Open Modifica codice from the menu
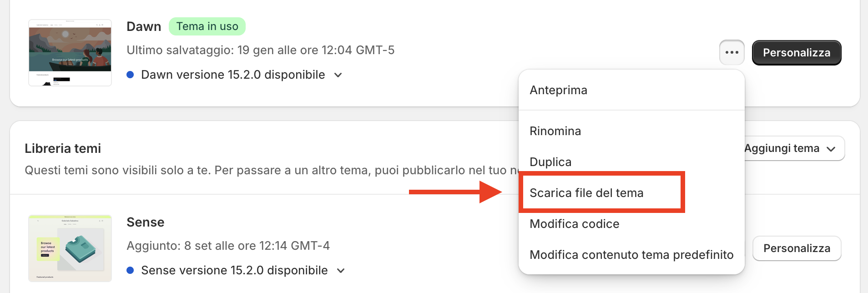The height and width of the screenshot is (293, 868). tap(574, 224)
